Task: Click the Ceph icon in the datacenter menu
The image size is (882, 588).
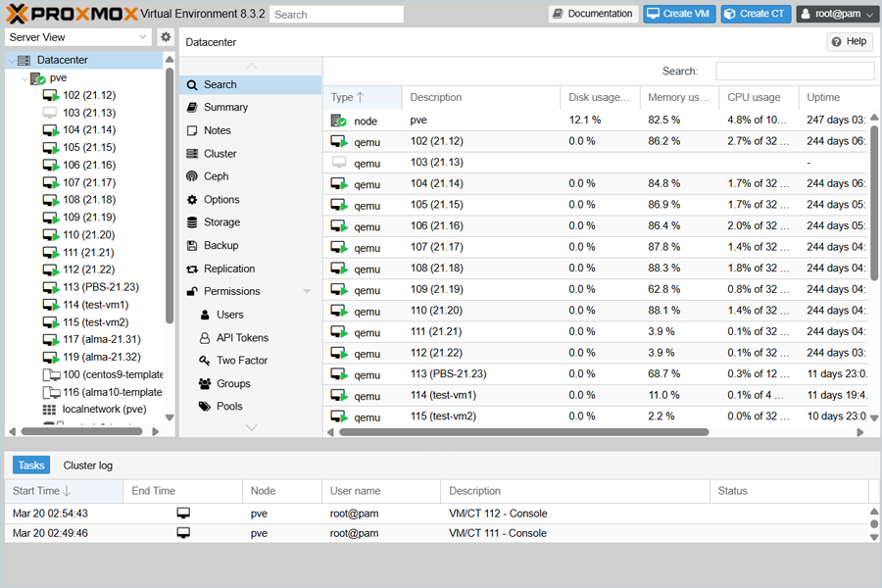Action: point(193,176)
